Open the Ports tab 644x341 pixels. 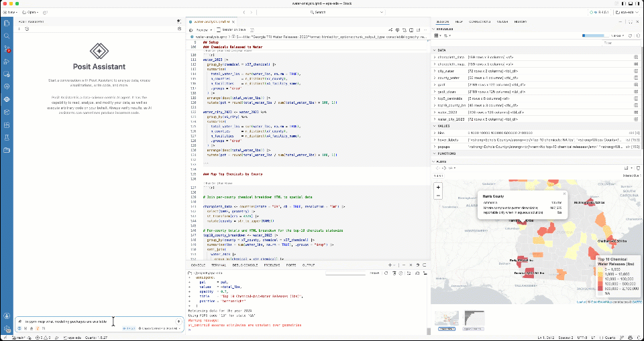(291, 265)
